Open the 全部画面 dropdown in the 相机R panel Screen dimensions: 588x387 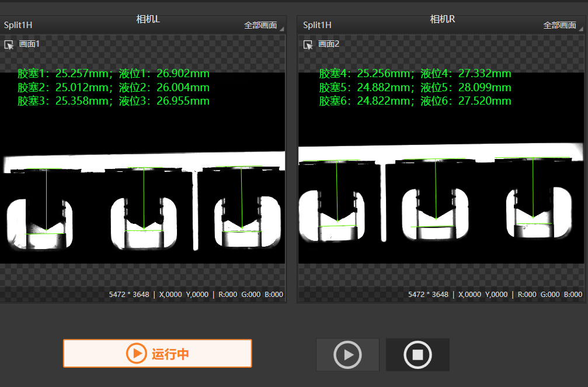(562, 25)
